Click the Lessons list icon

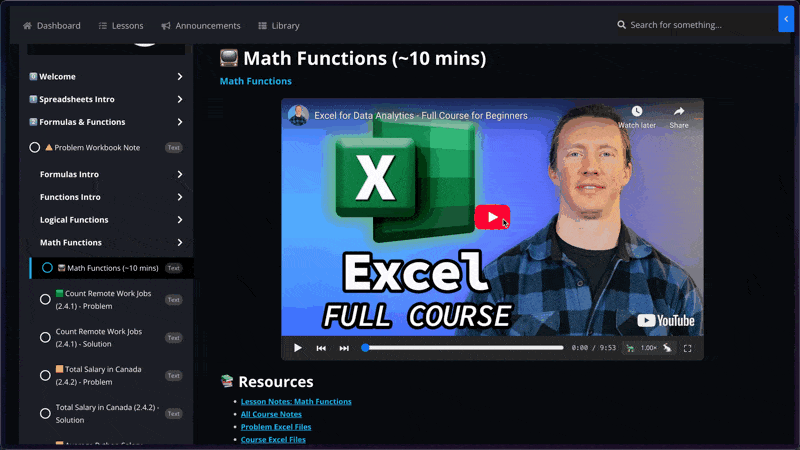pos(103,26)
